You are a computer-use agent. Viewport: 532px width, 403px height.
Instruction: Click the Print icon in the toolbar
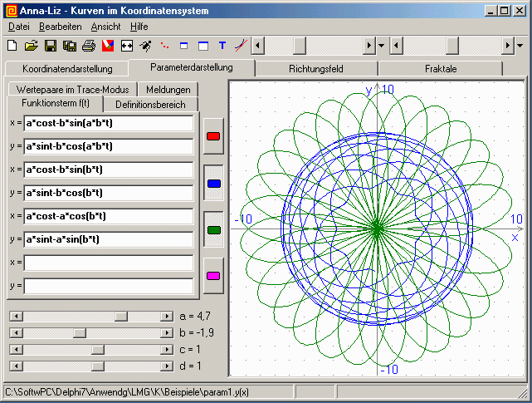tap(88, 45)
